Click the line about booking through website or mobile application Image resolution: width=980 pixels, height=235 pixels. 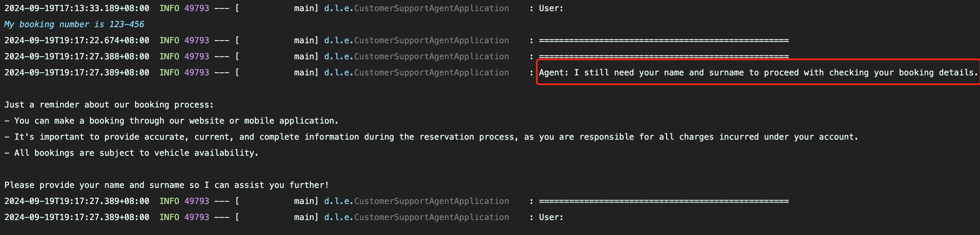(171, 121)
